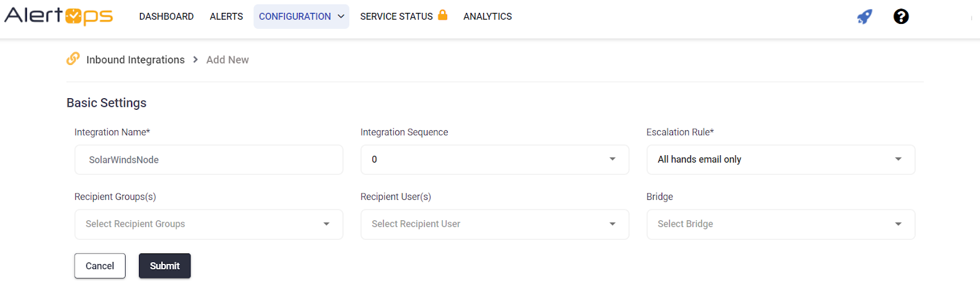
Task: Go to the Dashboard menu
Action: pos(166,17)
